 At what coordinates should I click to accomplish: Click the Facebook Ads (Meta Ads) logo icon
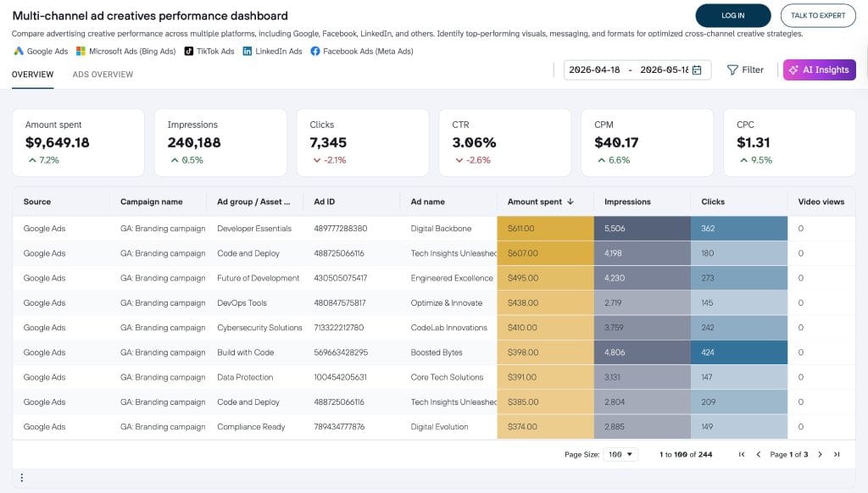point(315,51)
